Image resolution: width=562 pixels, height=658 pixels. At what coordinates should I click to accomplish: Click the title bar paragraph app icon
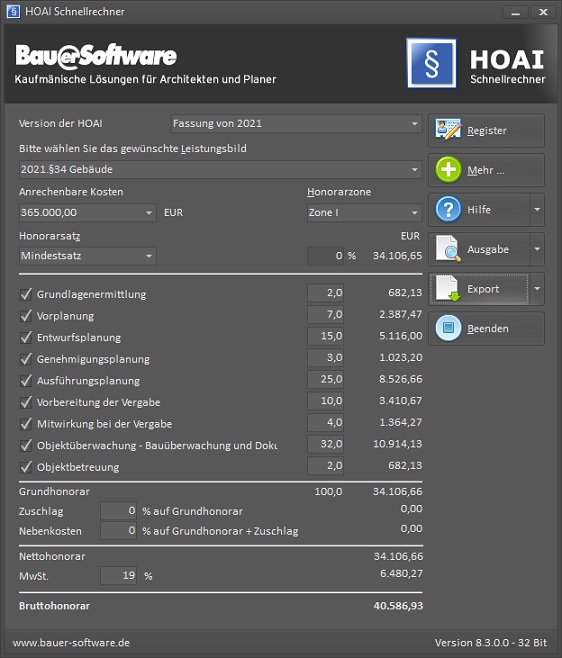coord(13,11)
